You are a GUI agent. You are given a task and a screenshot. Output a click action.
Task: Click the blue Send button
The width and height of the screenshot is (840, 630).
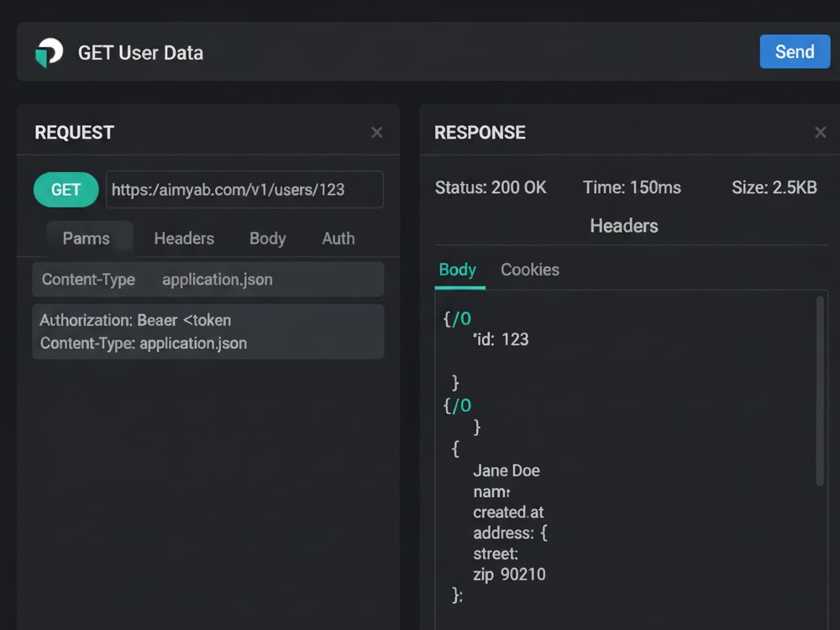[795, 51]
